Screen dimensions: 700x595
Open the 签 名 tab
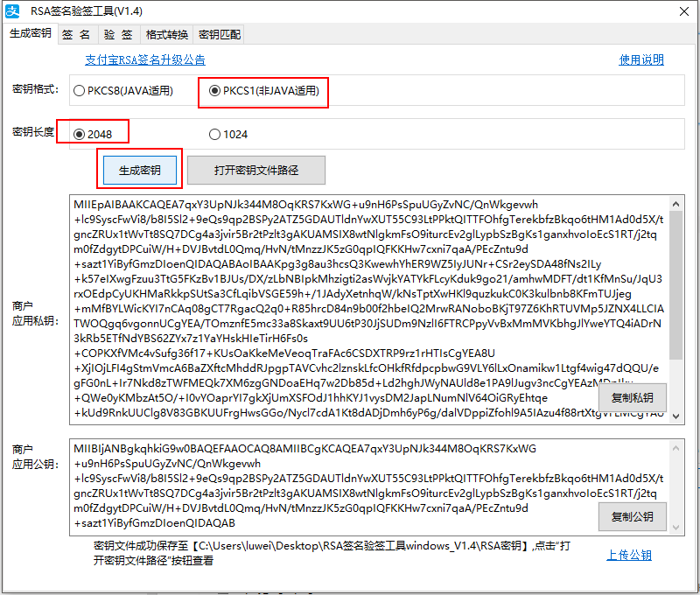click(x=76, y=35)
